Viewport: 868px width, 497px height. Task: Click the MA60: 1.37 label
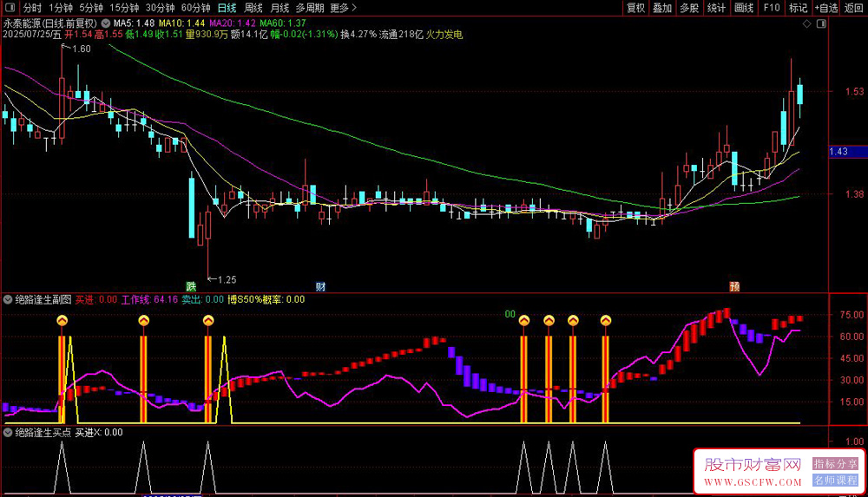(283, 23)
